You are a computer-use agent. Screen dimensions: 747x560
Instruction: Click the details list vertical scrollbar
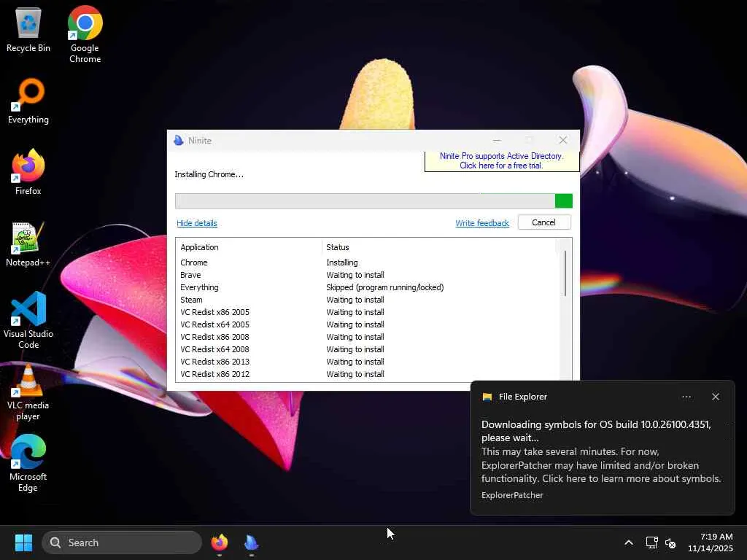(x=565, y=273)
